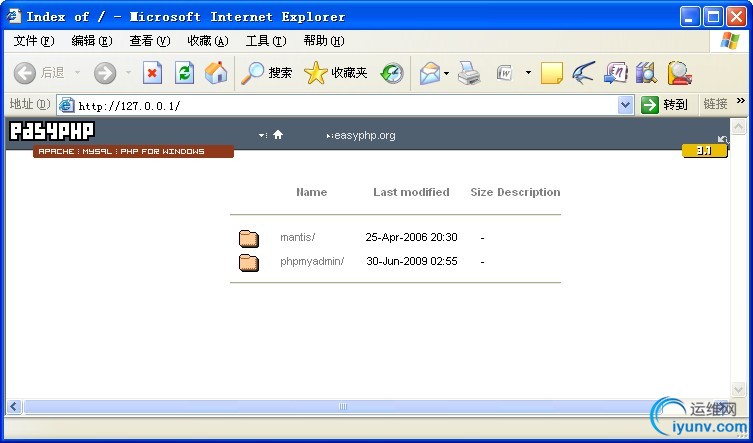
Task: Click the Edit with Word icon
Action: (504, 74)
